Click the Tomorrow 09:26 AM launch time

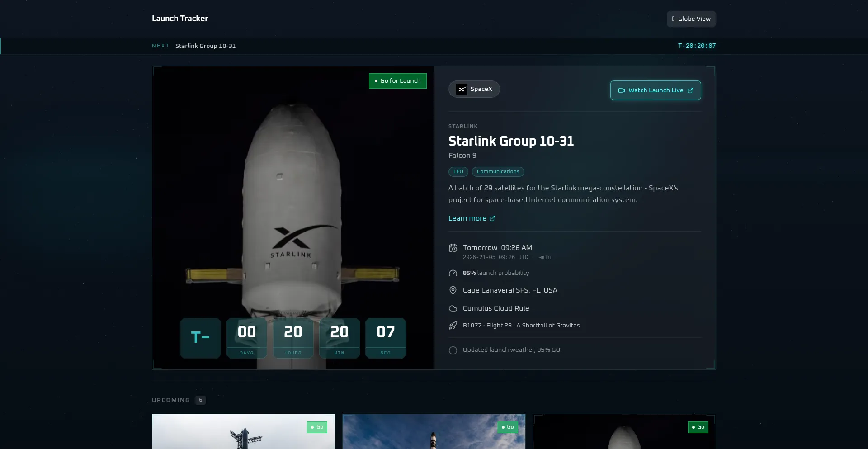(x=497, y=248)
